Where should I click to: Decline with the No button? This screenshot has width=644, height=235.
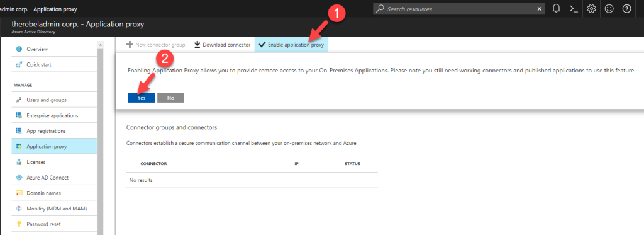170,98
